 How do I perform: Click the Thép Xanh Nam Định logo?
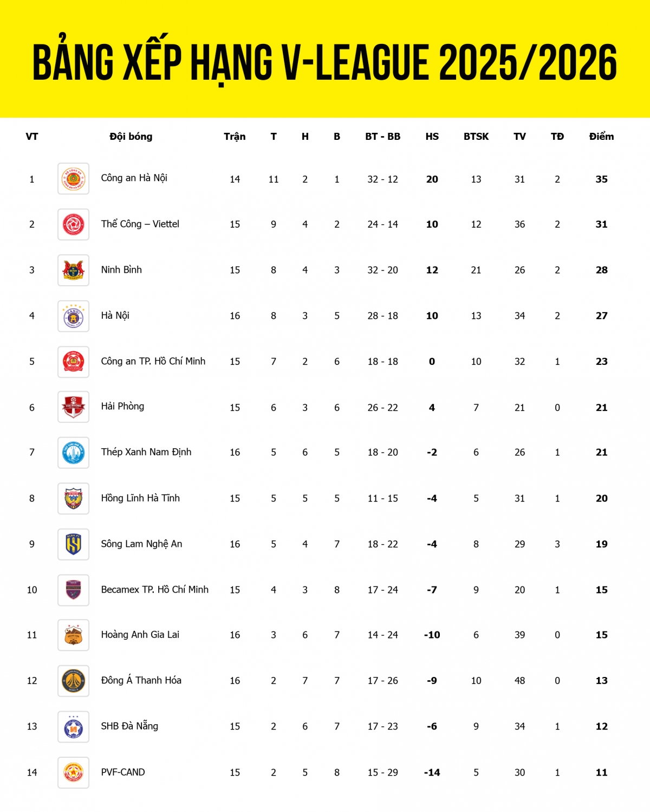[x=74, y=453]
